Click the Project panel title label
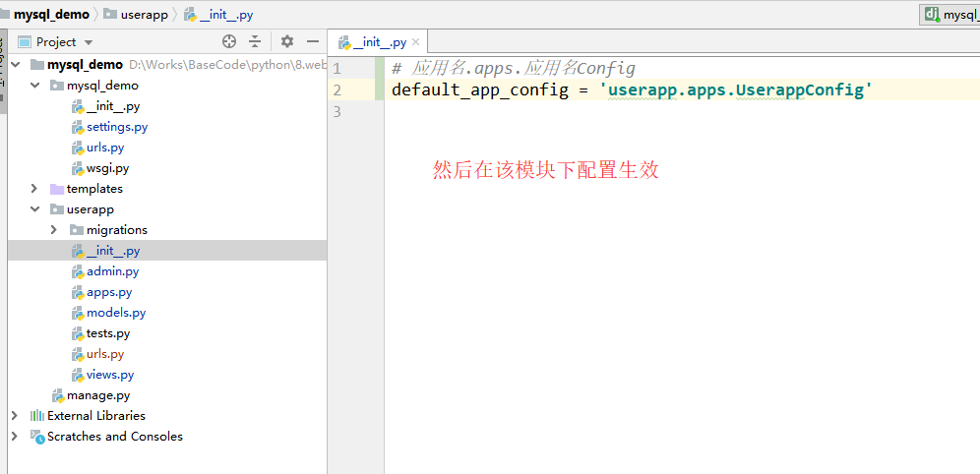The height and width of the screenshot is (474, 980). [56, 42]
